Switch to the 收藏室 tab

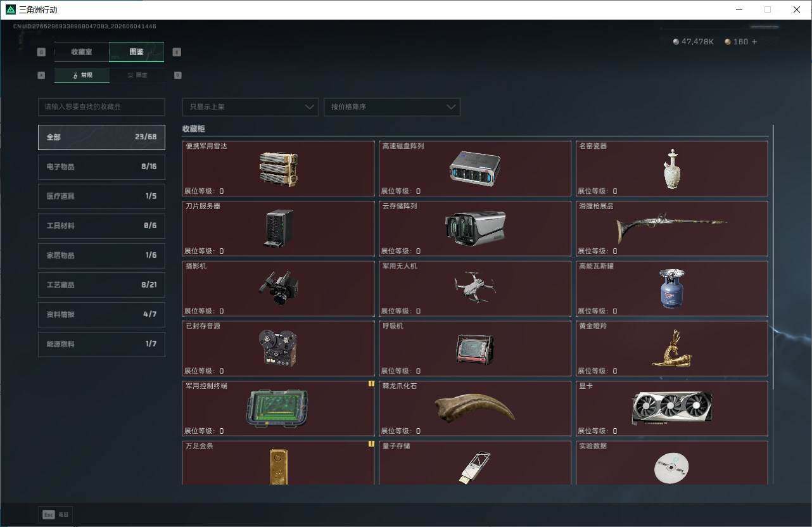tap(82, 52)
